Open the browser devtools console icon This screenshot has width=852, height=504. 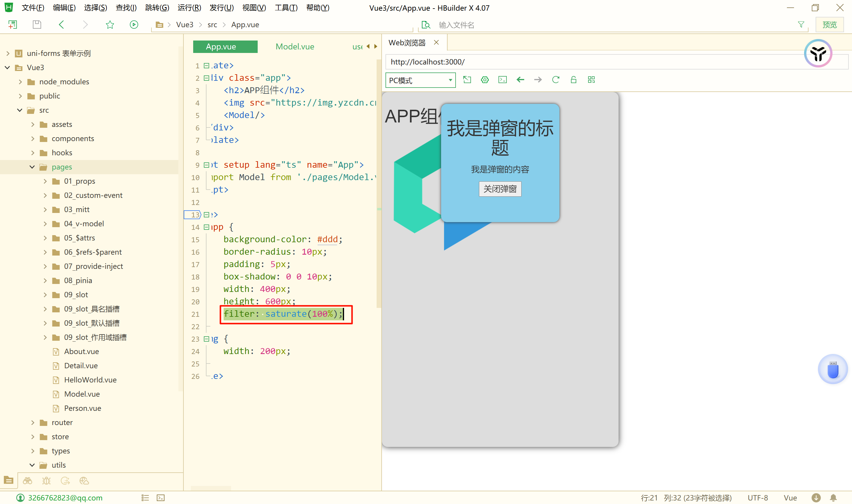pyautogui.click(x=502, y=80)
